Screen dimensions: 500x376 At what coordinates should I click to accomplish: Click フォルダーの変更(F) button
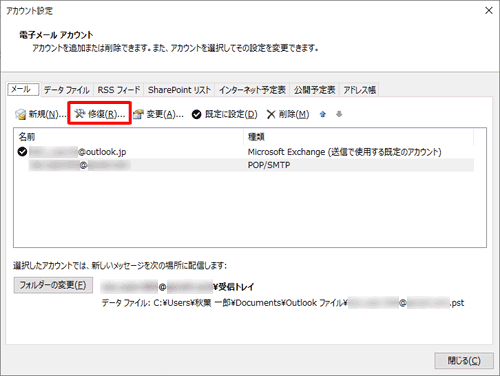(53, 285)
